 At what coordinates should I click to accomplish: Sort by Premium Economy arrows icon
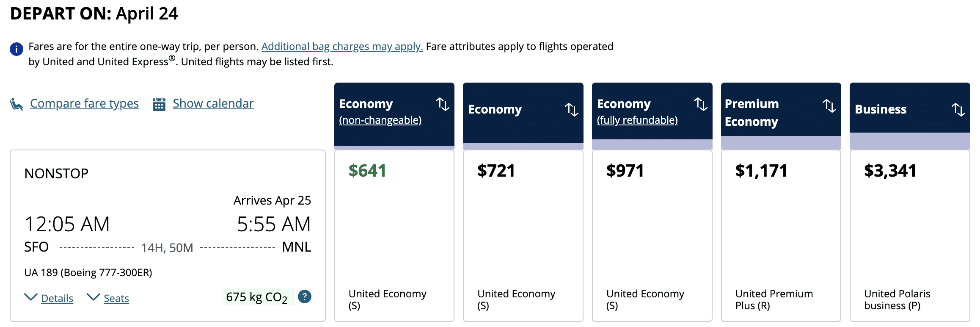tap(829, 106)
